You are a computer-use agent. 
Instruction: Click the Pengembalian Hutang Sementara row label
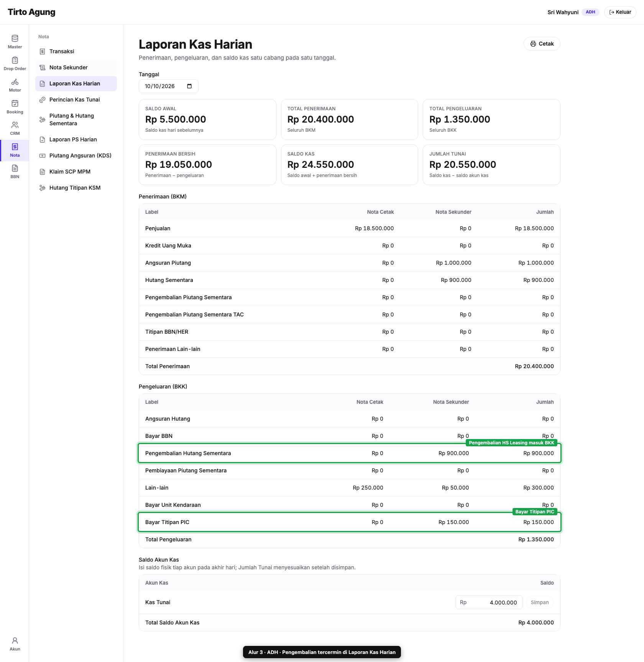[x=188, y=453]
